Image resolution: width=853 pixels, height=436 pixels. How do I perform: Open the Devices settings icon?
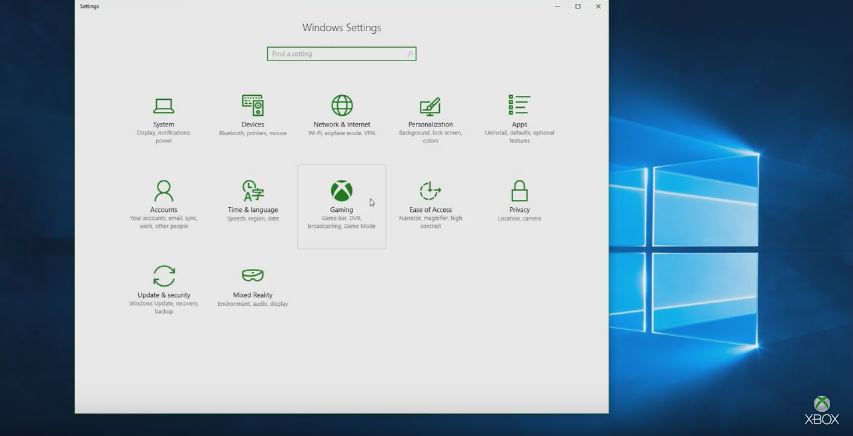coord(252,105)
